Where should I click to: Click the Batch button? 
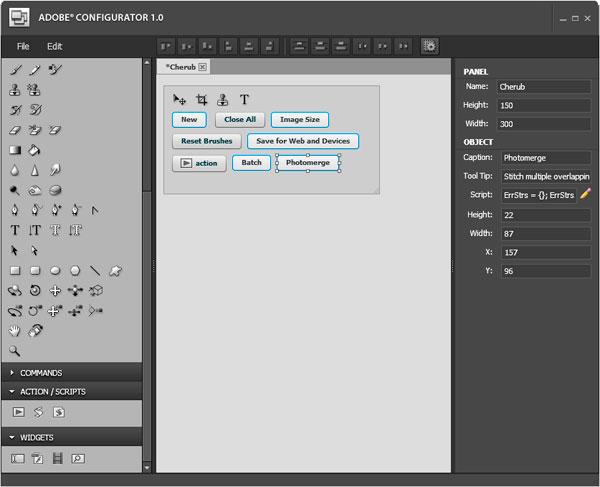coord(251,163)
